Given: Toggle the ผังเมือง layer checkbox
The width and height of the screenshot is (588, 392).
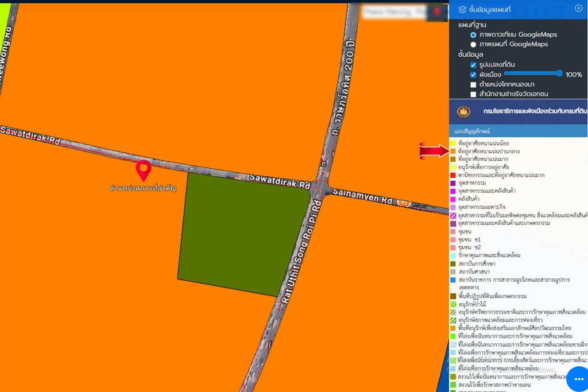Looking at the screenshot, I should [473, 75].
